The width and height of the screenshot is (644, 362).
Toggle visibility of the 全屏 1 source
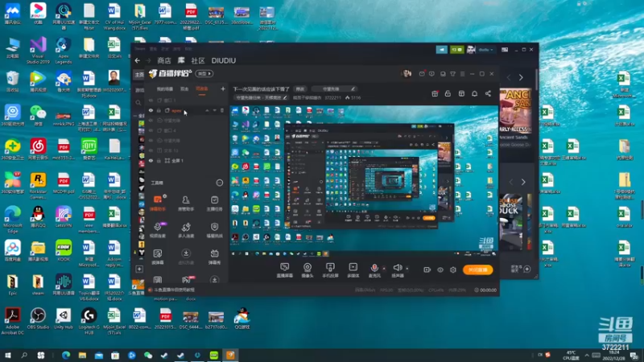pos(151,160)
